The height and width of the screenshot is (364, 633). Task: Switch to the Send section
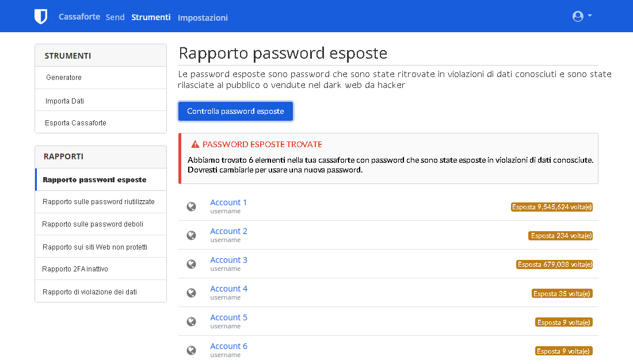115,17
